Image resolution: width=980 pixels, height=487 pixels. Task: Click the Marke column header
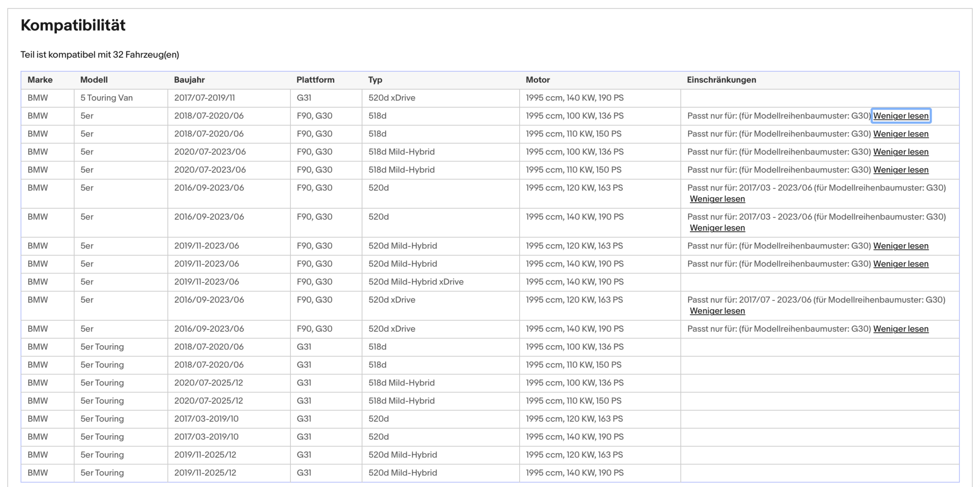click(x=40, y=80)
